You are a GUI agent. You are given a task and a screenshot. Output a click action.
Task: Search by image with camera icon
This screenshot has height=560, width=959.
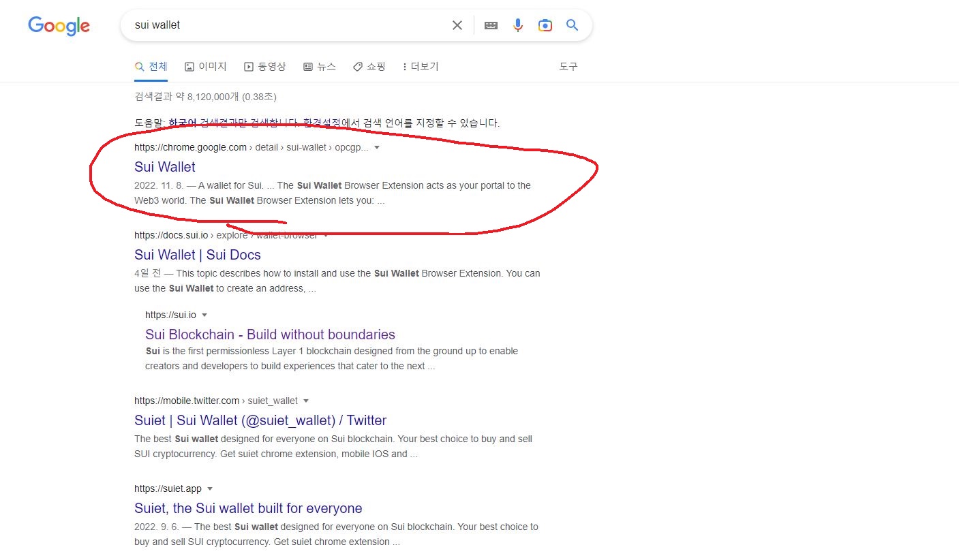click(x=545, y=25)
